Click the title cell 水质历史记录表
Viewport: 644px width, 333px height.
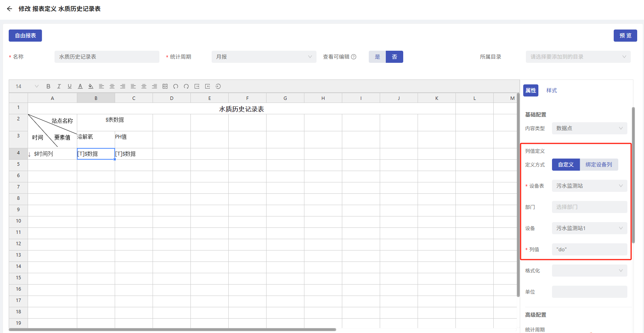coord(242,109)
